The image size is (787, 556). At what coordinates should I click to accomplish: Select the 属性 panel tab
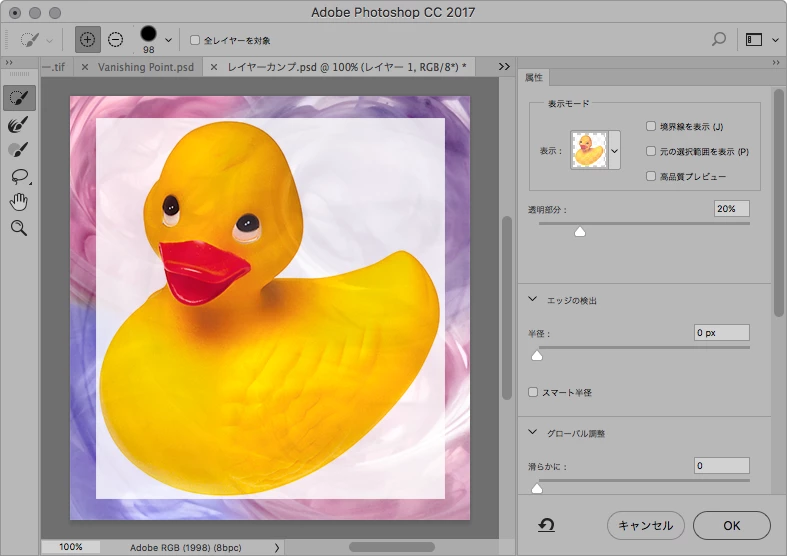(534, 77)
